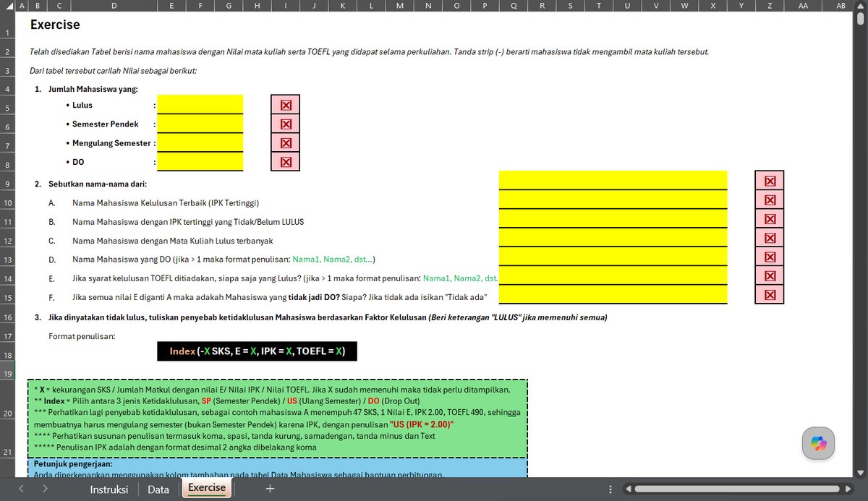Select yellow answer cell for question A

pos(613,200)
